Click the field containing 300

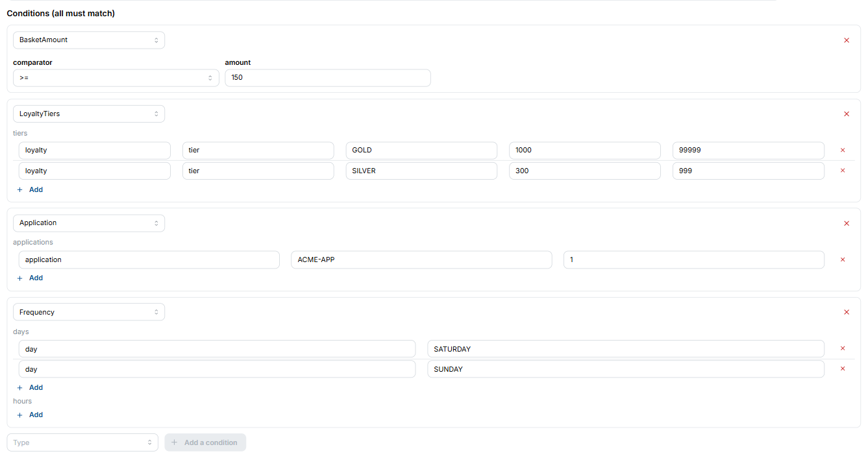coord(585,171)
